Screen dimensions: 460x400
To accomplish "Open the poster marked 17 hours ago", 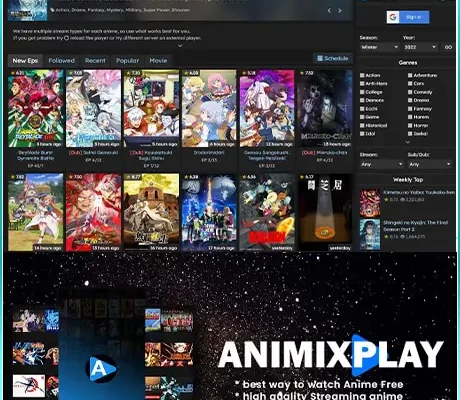I will pyautogui.click(x=209, y=212).
